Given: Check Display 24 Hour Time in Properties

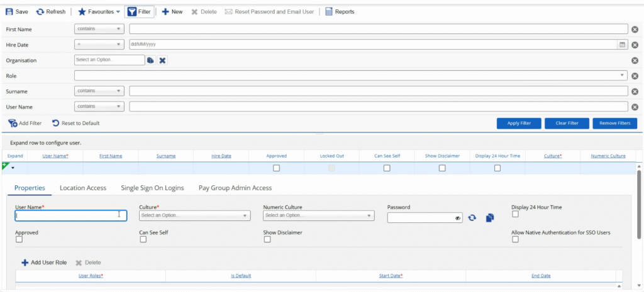Looking at the screenshot, I should point(516,214).
